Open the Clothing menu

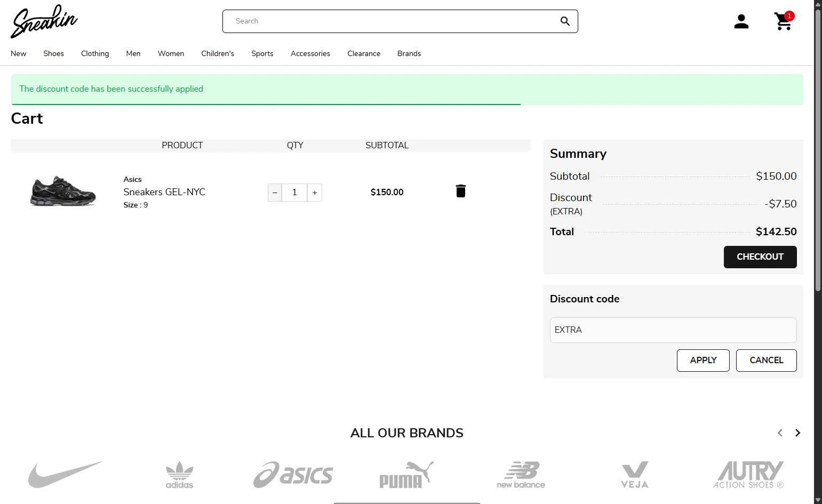[95, 53]
